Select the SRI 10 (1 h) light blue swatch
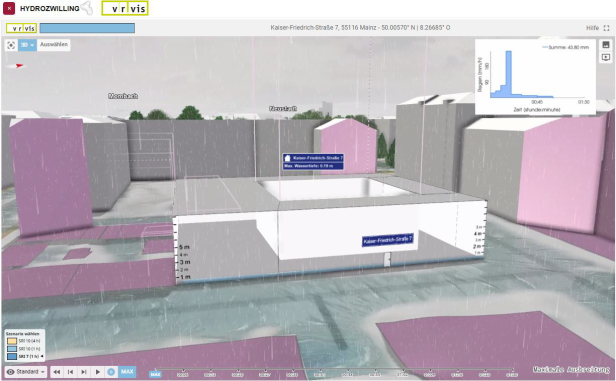616x381 pixels. (12, 349)
